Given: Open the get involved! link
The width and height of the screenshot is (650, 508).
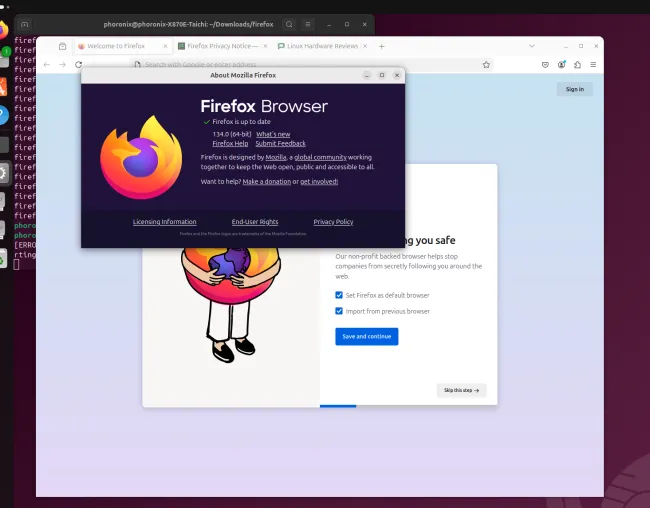Looking at the screenshot, I should (x=319, y=182).
